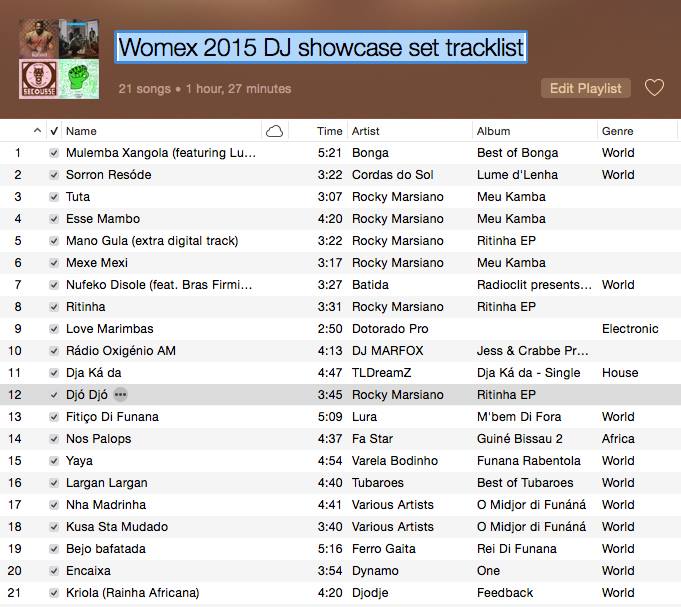Click the album M'bem Di Fora

(519, 417)
